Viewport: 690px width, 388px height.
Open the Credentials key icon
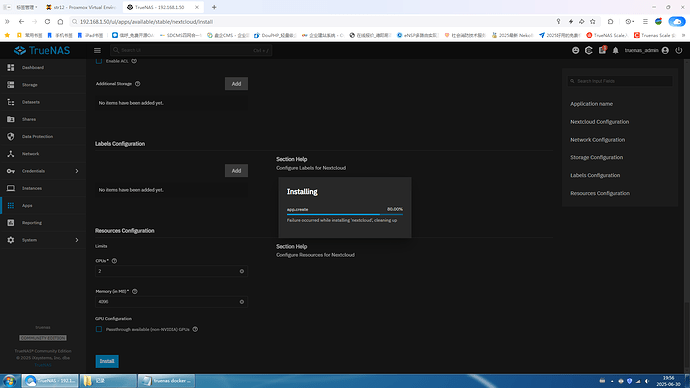coord(11,171)
